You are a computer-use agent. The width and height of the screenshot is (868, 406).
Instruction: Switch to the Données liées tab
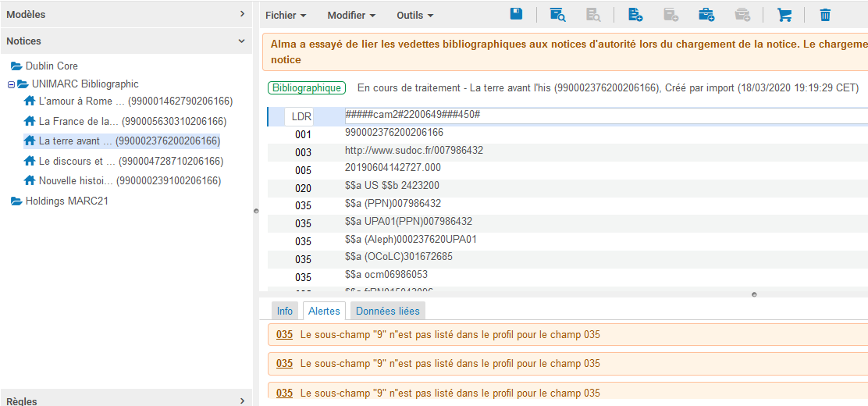tap(387, 311)
